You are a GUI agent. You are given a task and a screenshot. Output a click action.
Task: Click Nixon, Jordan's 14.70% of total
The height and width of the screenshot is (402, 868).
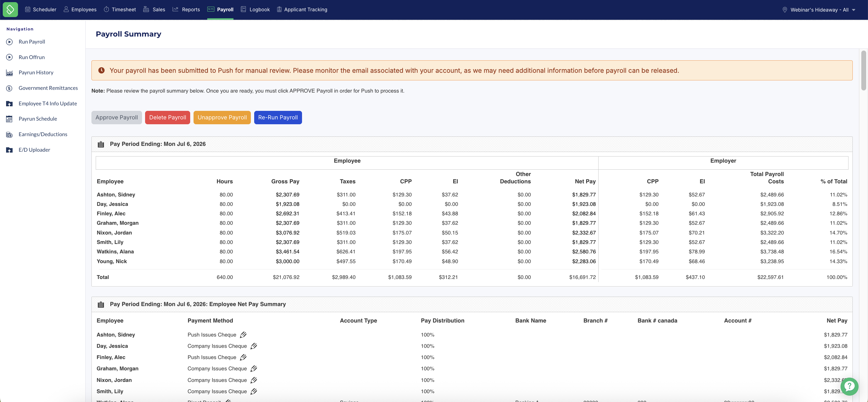coord(838,233)
